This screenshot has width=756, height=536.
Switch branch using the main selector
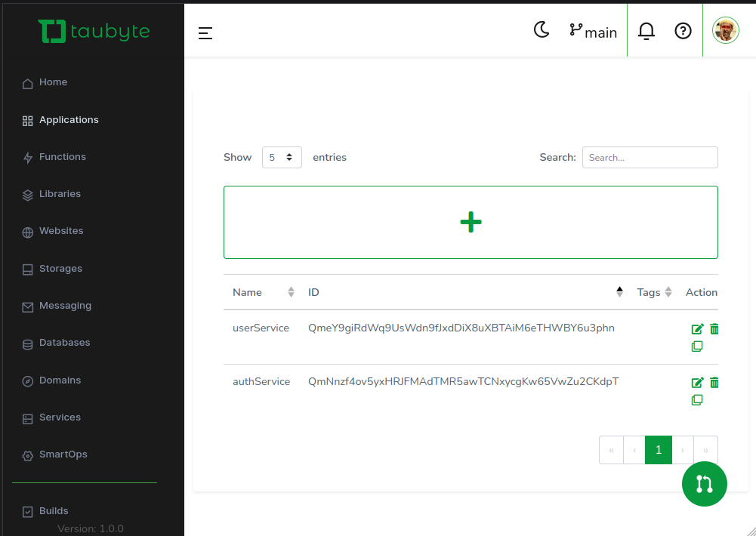pyautogui.click(x=594, y=32)
